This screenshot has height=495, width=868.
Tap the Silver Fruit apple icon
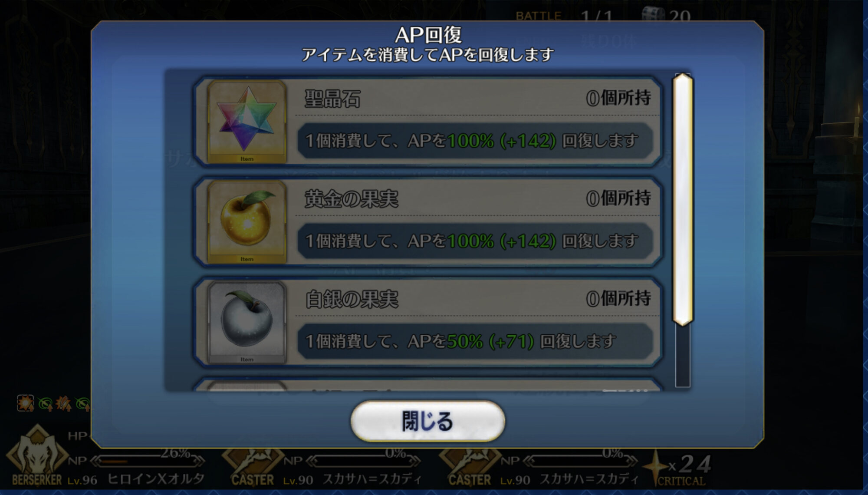[x=247, y=322]
